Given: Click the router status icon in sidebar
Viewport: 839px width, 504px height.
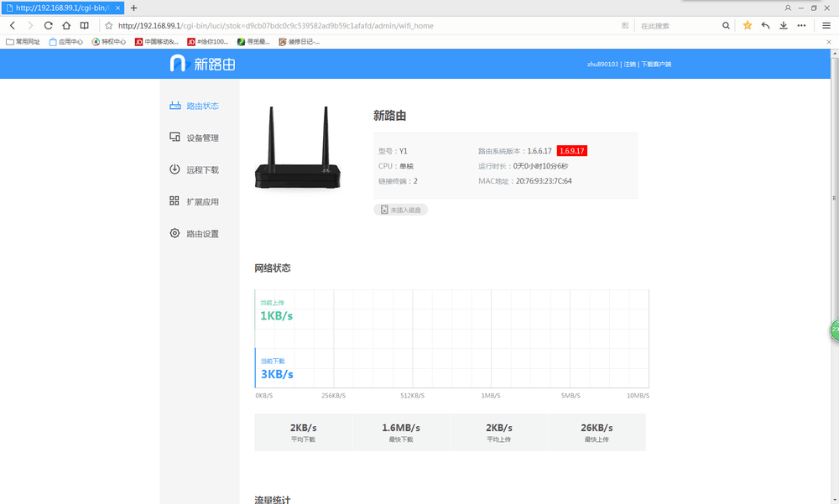Looking at the screenshot, I should point(175,106).
